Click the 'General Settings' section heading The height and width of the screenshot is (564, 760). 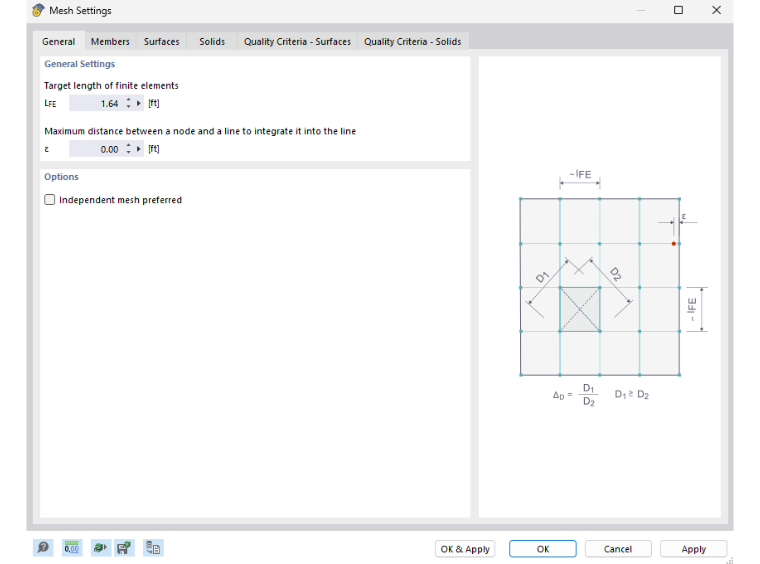(79, 64)
